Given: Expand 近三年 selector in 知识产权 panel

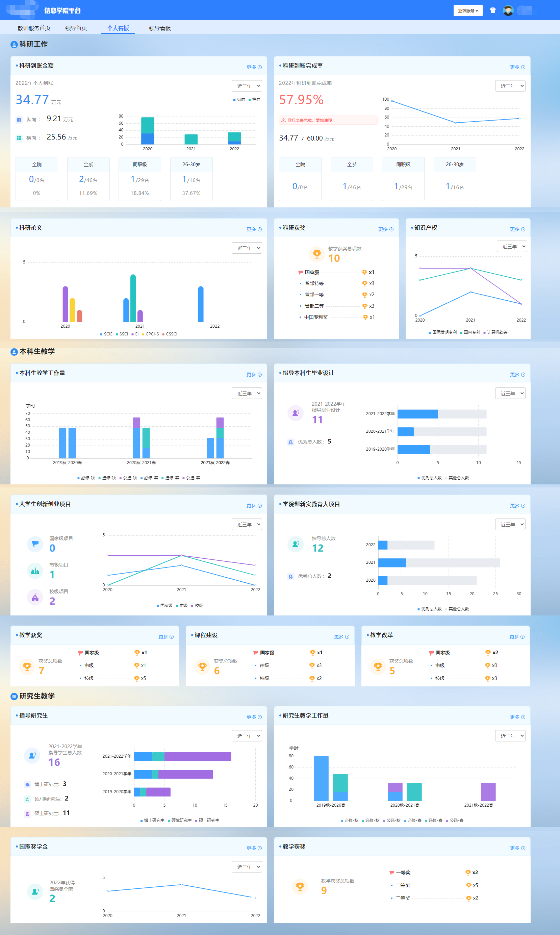Looking at the screenshot, I should coord(512,246).
